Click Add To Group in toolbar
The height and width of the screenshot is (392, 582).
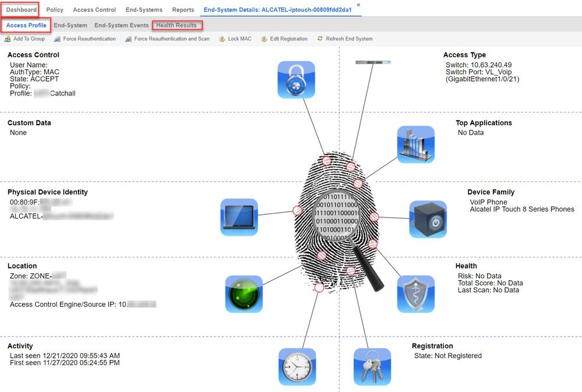24,39
